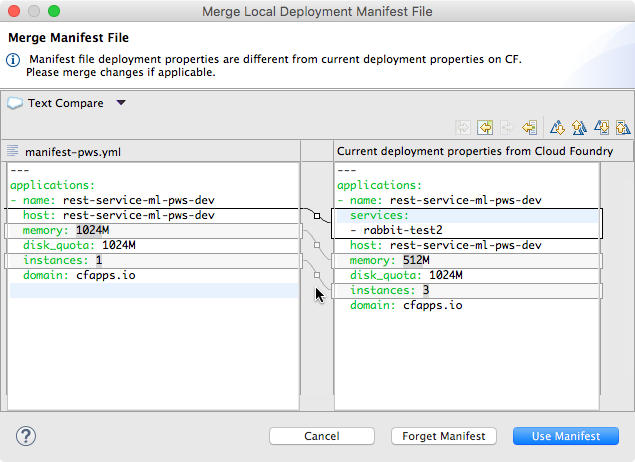Viewport: 635px width, 462px height.
Task: Go to the next difference
Action: tap(557, 128)
